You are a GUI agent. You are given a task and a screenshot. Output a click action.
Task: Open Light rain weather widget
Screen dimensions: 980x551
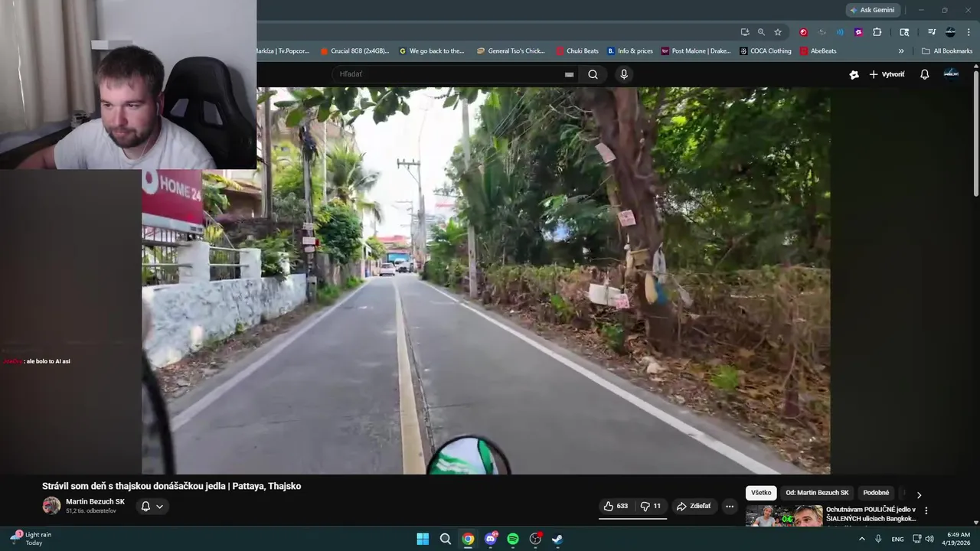(x=31, y=539)
